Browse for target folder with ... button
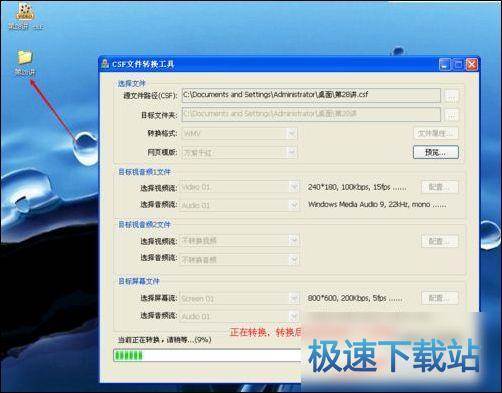Screen dimensions: 502x393 [452, 115]
